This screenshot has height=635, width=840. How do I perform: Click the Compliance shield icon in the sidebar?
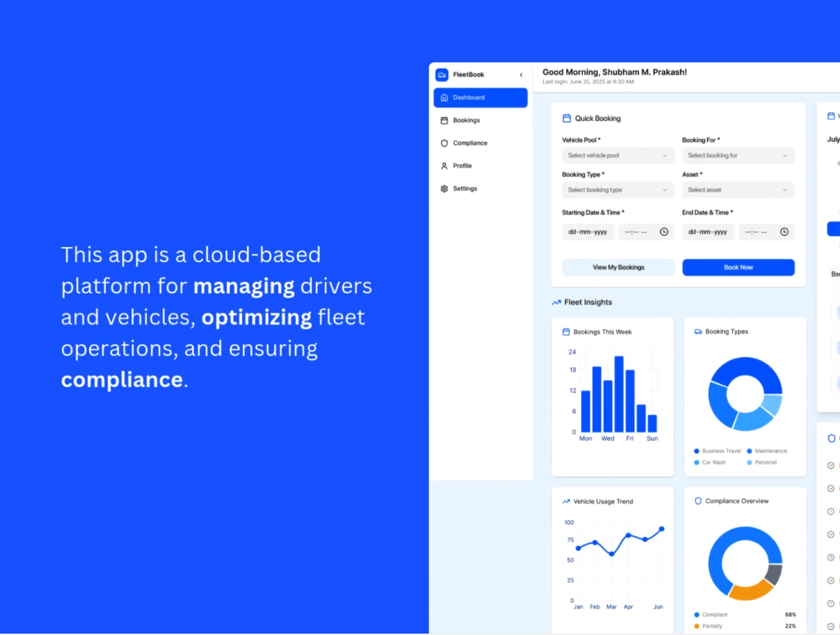click(x=445, y=143)
